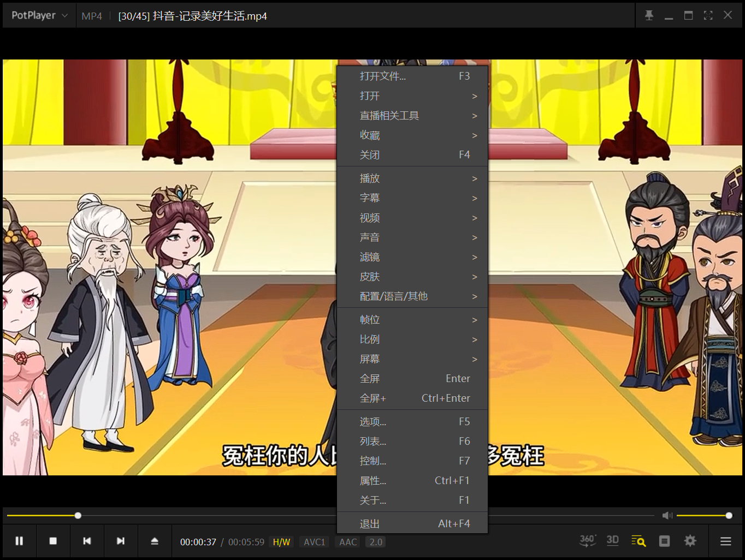Expand the 皮肤 submenu
This screenshot has width=745, height=560.
tap(412, 277)
